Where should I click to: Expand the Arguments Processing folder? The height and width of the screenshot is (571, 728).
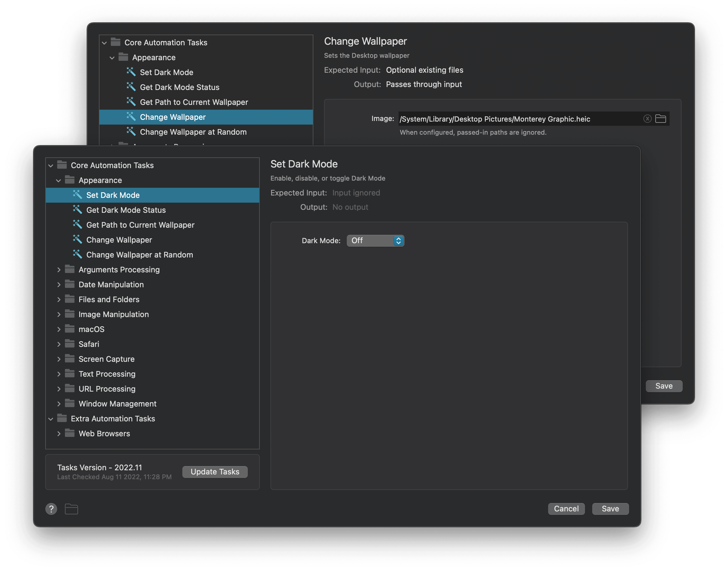pos(59,269)
